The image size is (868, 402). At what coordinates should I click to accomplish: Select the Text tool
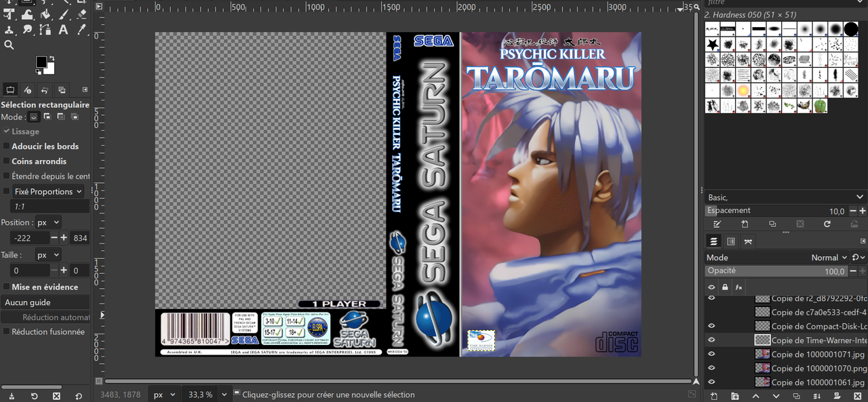click(x=63, y=29)
